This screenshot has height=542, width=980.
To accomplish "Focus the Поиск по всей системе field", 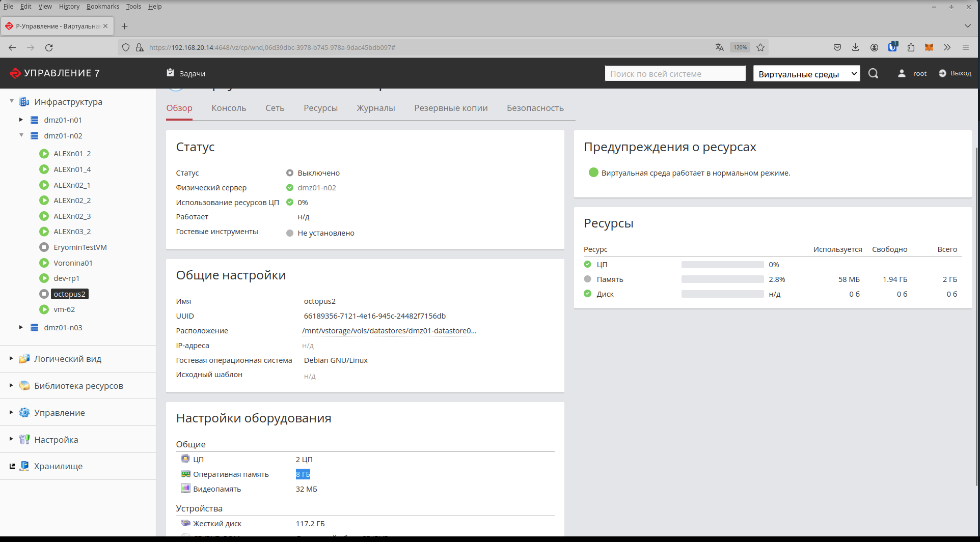I will (675, 74).
